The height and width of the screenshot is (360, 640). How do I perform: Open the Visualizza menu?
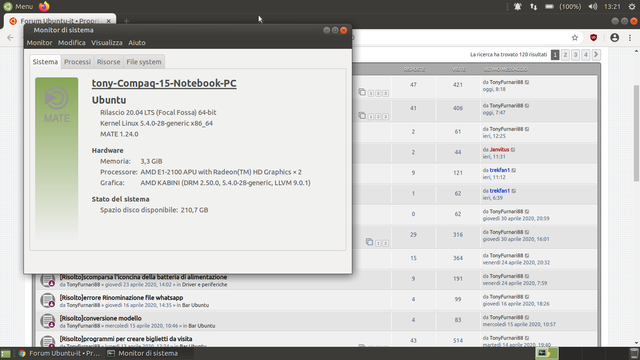click(x=107, y=42)
